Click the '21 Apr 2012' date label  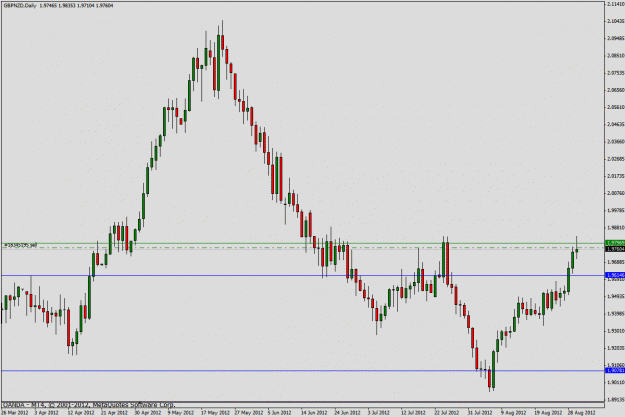tap(114, 413)
